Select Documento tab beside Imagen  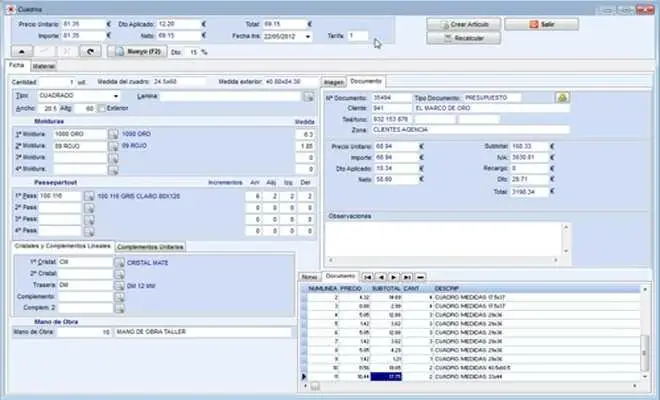[366, 81]
